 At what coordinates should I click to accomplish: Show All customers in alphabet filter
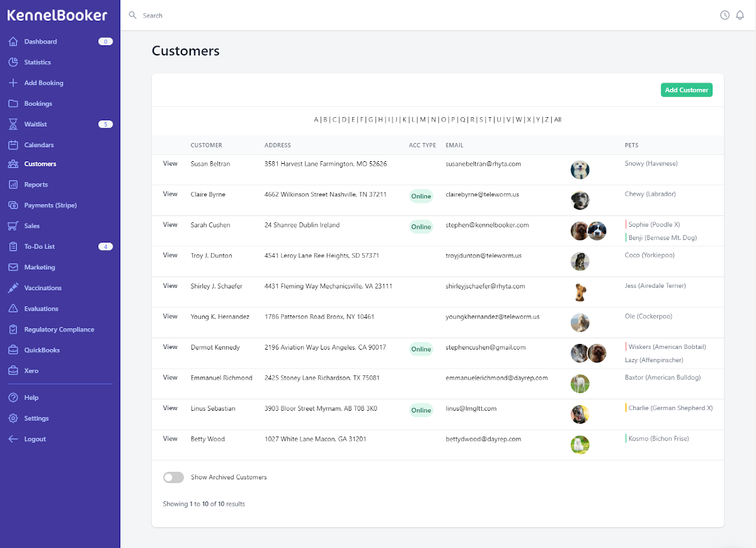point(558,120)
